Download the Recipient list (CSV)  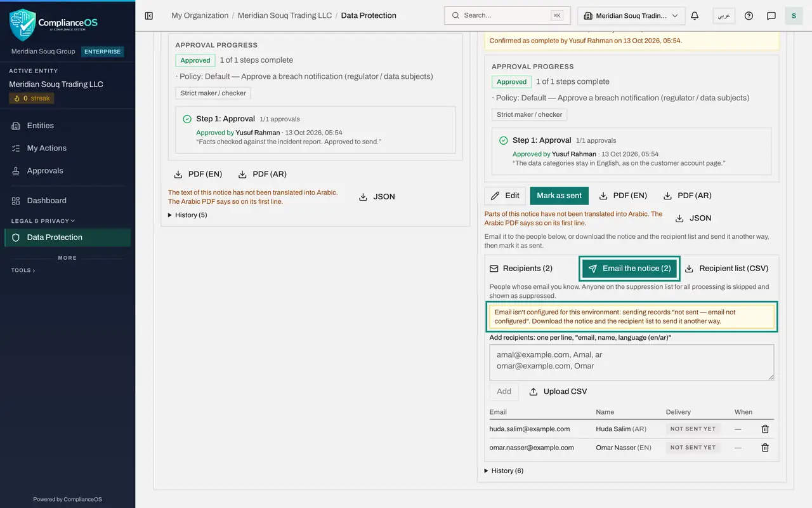pyautogui.click(x=727, y=269)
